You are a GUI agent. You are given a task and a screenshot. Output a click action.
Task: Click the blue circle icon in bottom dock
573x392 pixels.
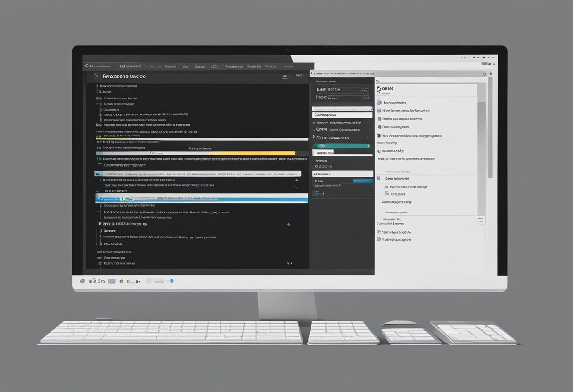tap(172, 281)
